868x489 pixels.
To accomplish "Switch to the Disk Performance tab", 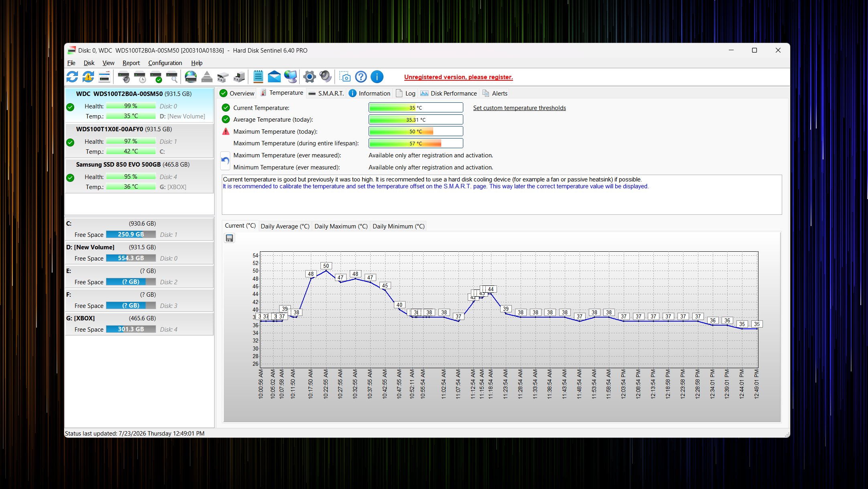I will (x=448, y=93).
